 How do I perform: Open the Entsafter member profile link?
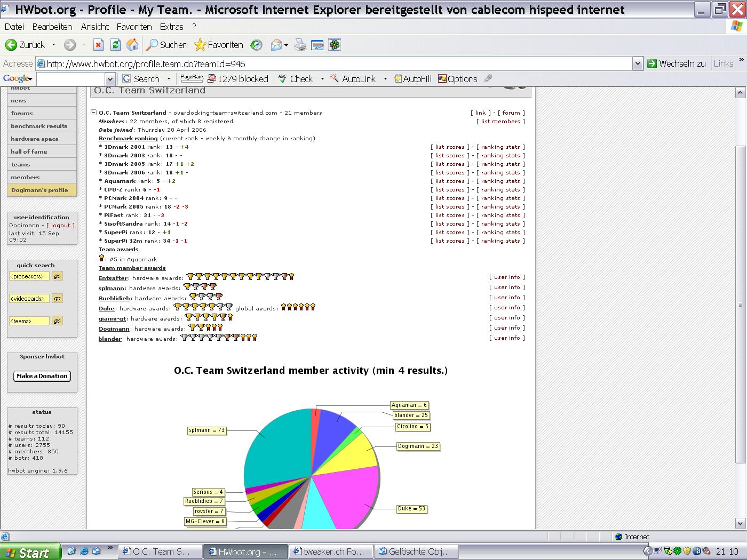click(x=113, y=278)
